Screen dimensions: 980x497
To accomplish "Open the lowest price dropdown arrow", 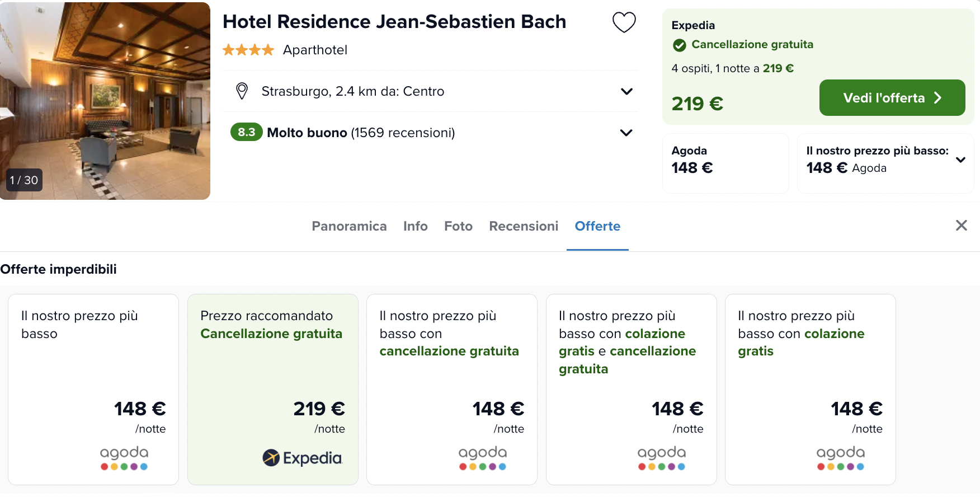I will 960,160.
